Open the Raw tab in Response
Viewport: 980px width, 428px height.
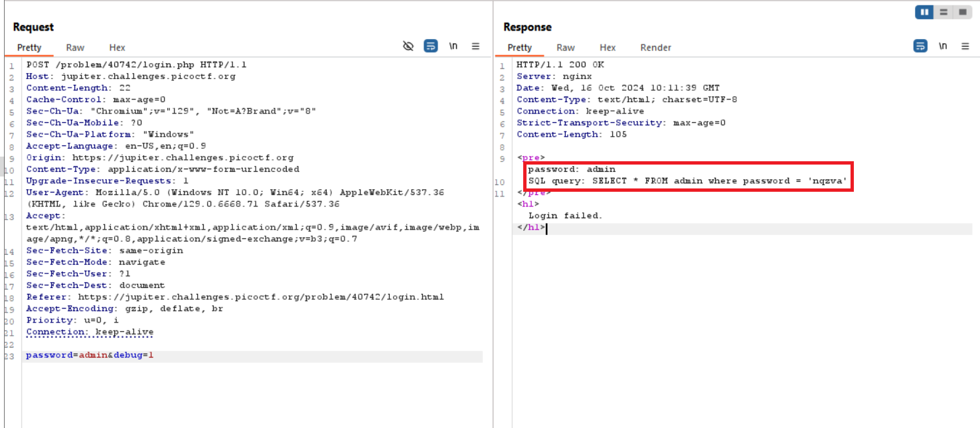pyautogui.click(x=566, y=48)
